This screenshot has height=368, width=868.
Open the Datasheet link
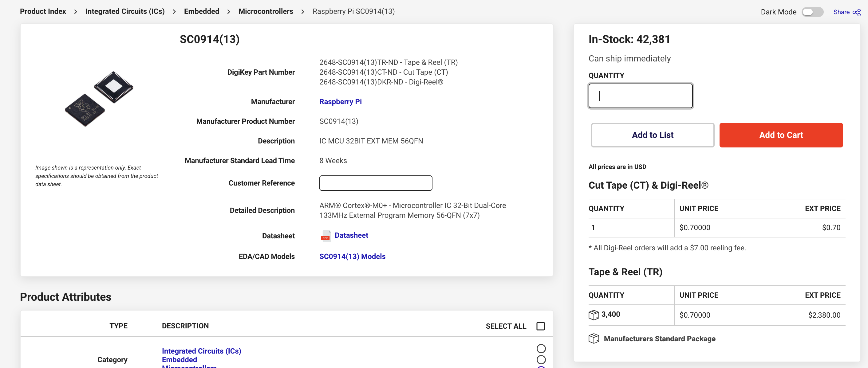(x=351, y=235)
